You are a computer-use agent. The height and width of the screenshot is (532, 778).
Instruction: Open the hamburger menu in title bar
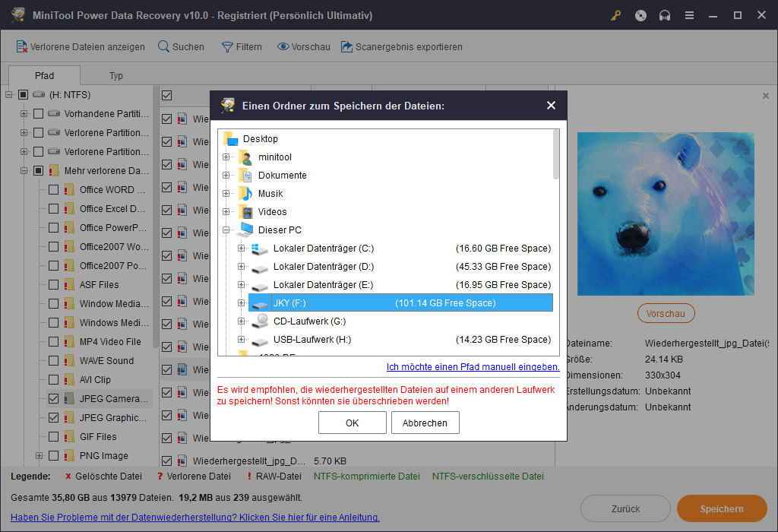tap(689, 15)
